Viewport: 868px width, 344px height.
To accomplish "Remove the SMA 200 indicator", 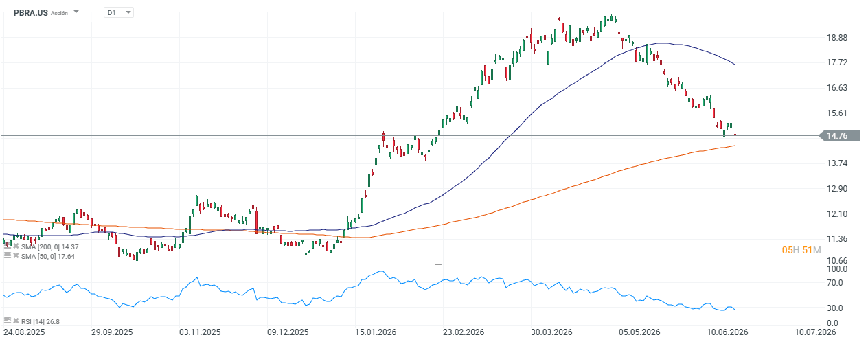I will pyautogui.click(x=16, y=246).
